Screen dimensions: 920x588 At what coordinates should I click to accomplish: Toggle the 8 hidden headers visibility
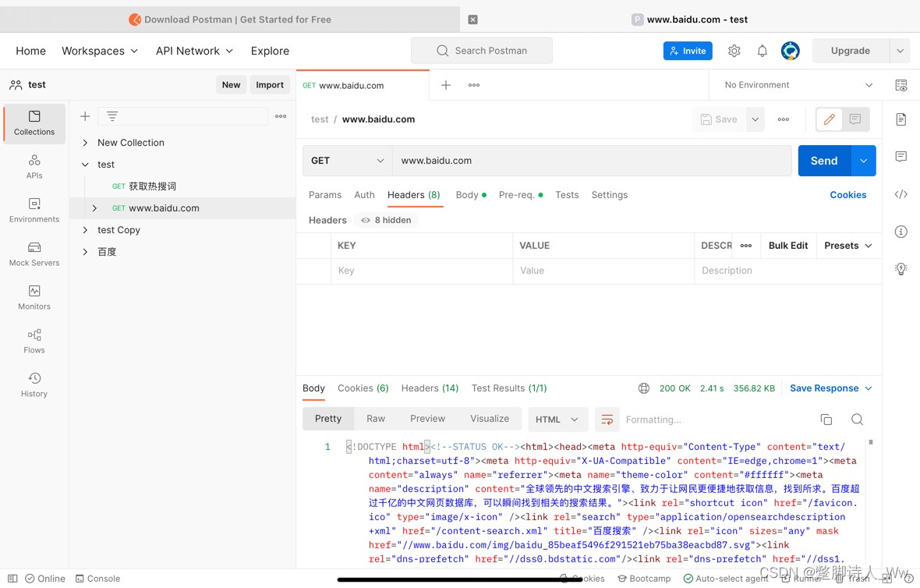pos(386,221)
